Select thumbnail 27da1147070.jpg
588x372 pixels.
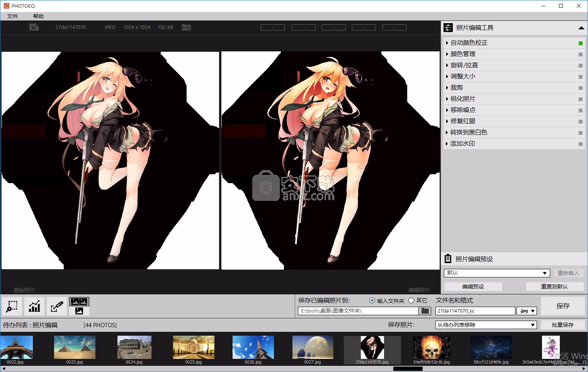[x=372, y=350]
